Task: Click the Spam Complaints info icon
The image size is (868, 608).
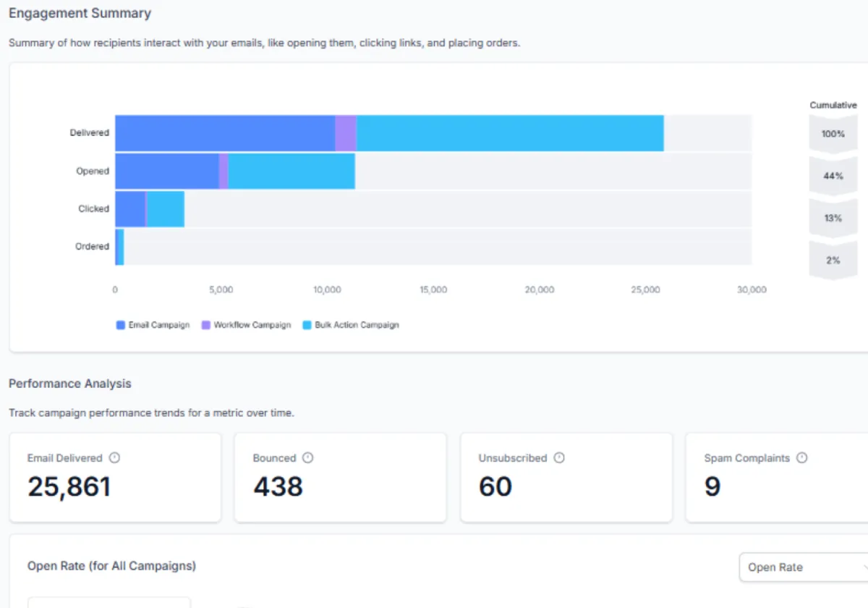Action: point(801,458)
